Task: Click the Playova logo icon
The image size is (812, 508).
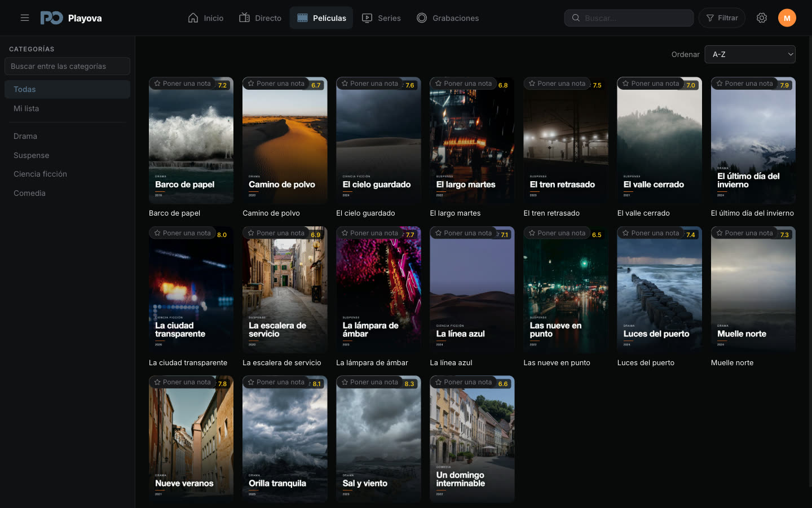Action: tap(51, 18)
